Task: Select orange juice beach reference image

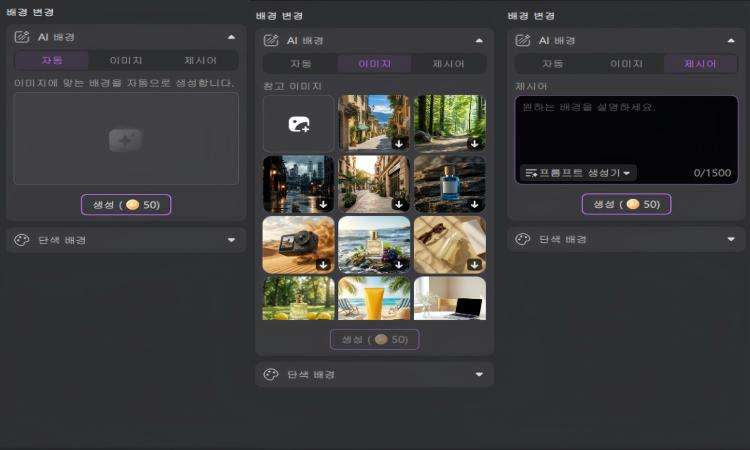Action: tap(374, 298)
